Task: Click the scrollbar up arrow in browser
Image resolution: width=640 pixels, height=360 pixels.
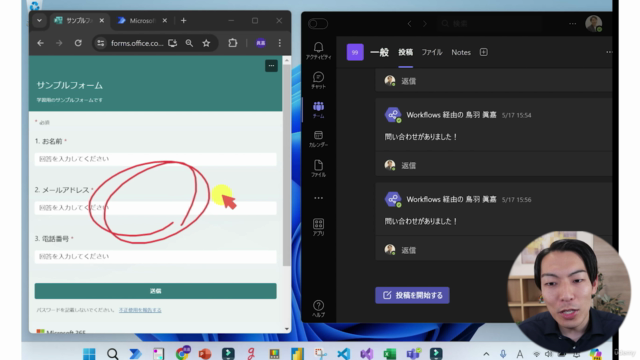Action: pos(287,60)
